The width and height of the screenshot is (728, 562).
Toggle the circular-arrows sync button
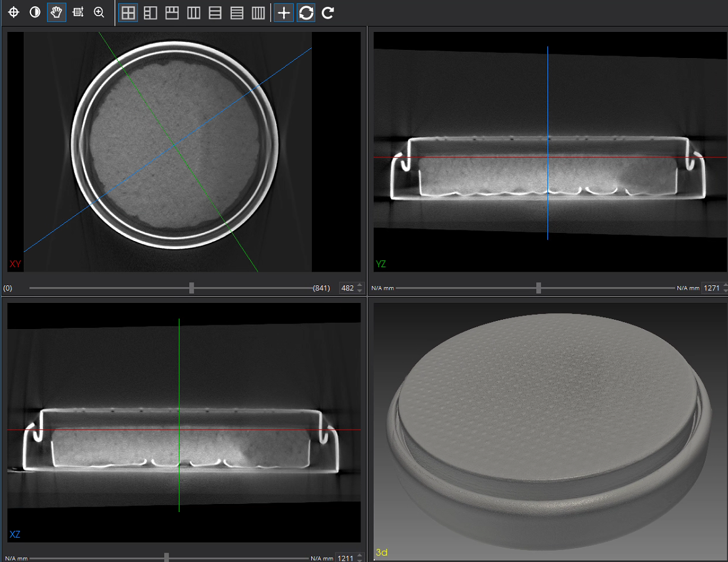(x=306, y=13)
